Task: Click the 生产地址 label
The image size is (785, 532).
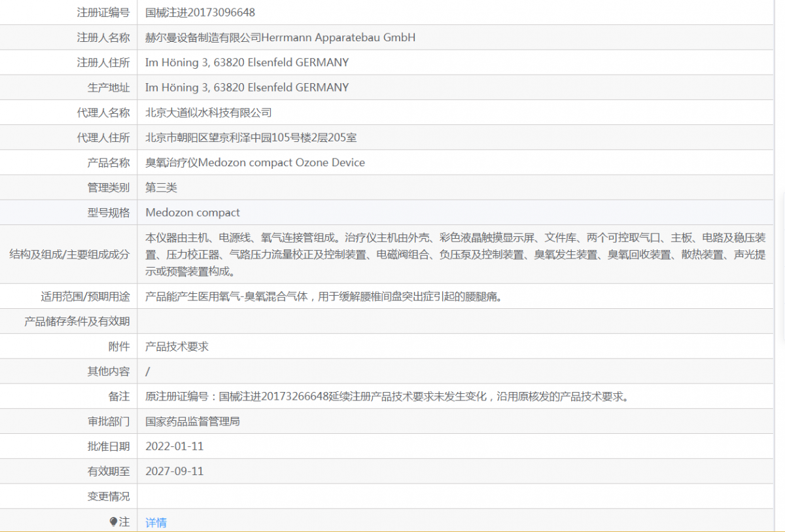Action: tap(109, 87)
